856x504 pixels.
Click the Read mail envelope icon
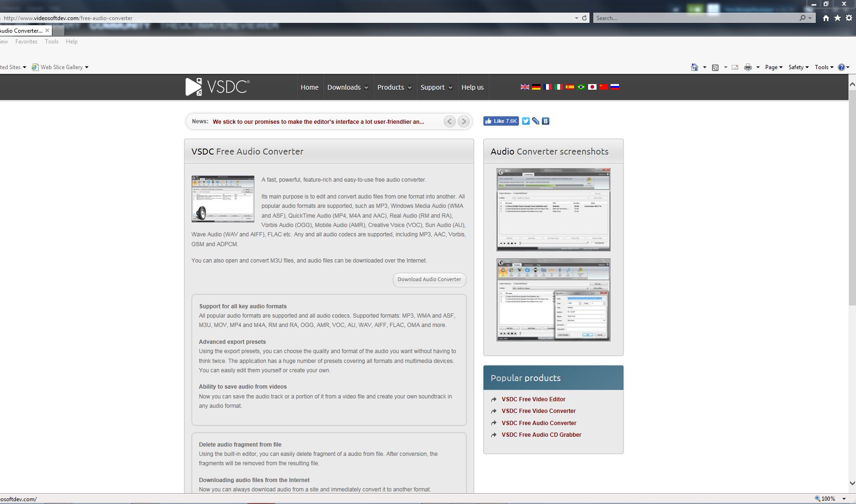[735, 67]
